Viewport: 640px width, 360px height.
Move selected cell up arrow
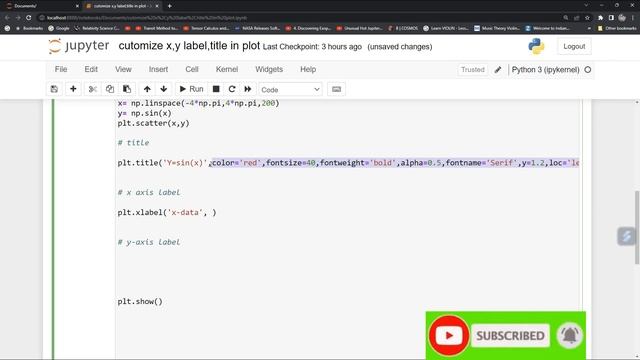pyautogui.click(x=147, y=89)
